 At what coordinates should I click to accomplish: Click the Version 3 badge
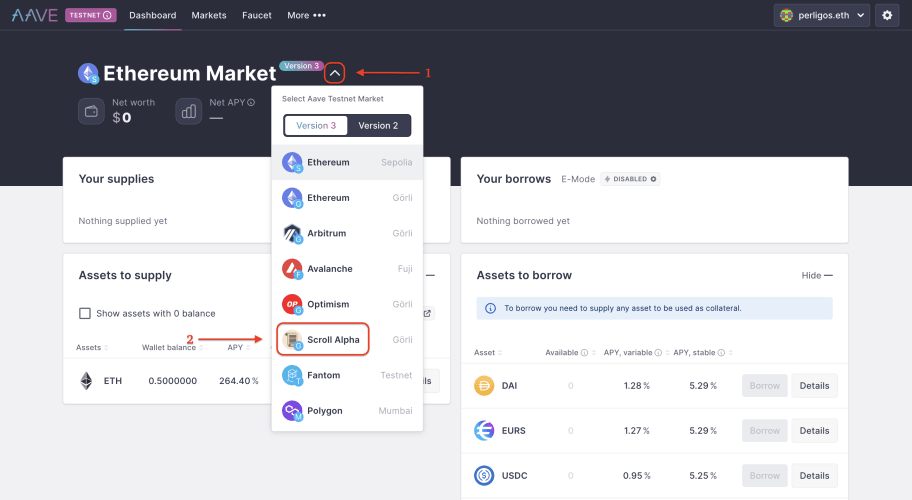coord(301,66)
